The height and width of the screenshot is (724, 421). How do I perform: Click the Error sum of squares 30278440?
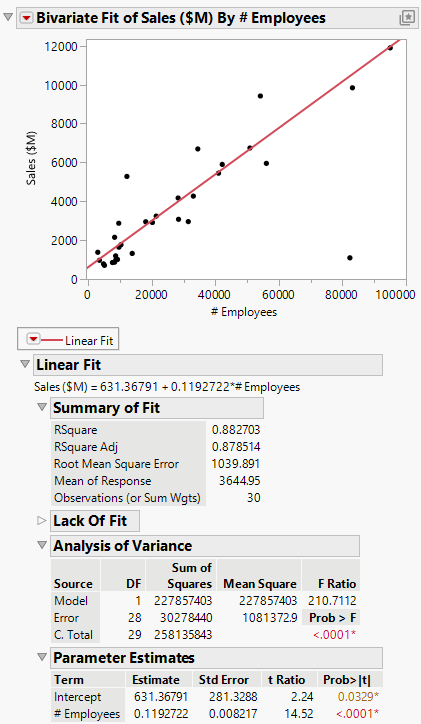(x=186, y=618)
